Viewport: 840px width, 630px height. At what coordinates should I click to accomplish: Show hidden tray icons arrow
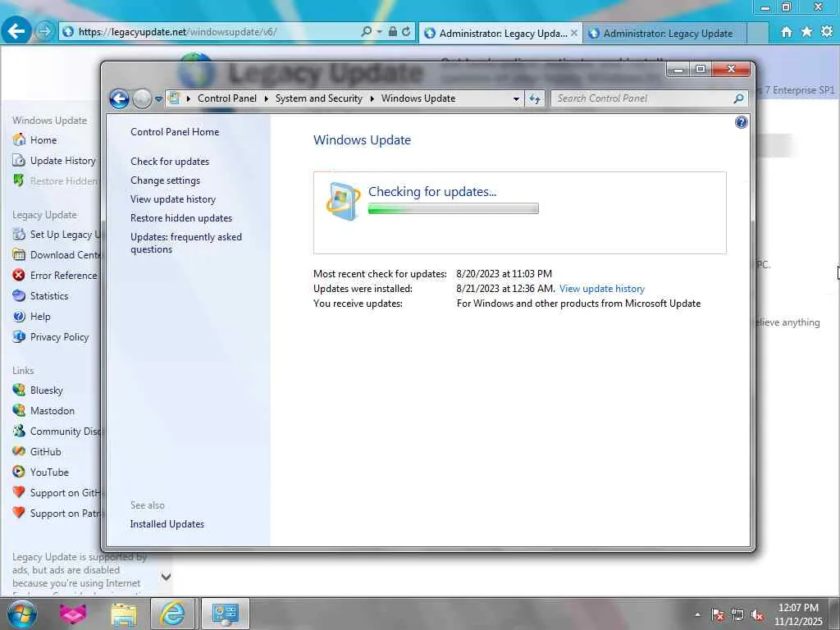[697, 615]
